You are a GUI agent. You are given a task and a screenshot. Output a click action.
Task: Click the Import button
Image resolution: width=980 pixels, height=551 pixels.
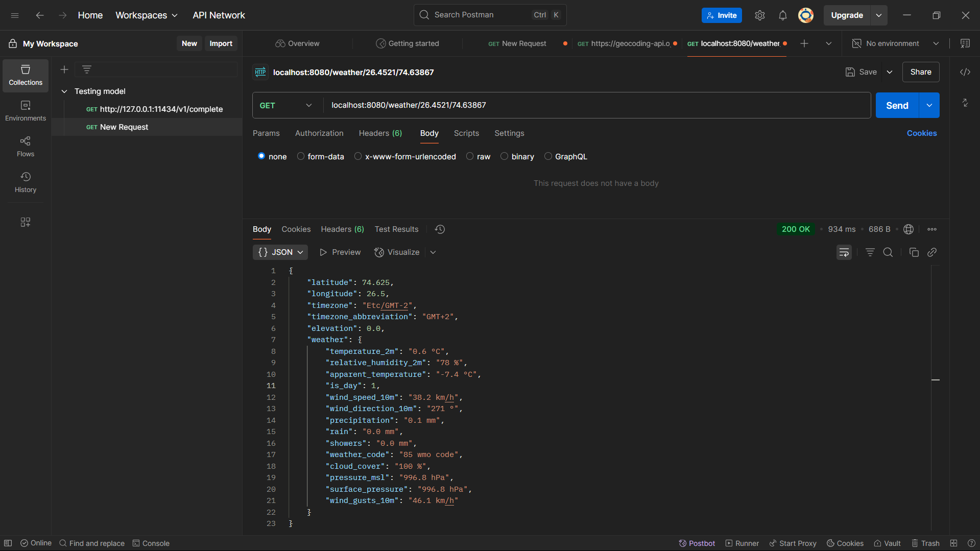click(x=221, y=43)
